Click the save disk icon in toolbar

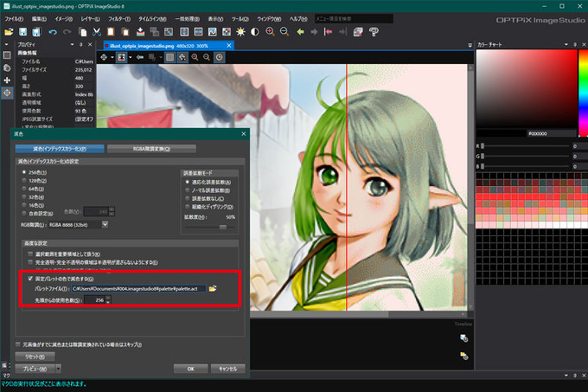(x=23, y=32)
